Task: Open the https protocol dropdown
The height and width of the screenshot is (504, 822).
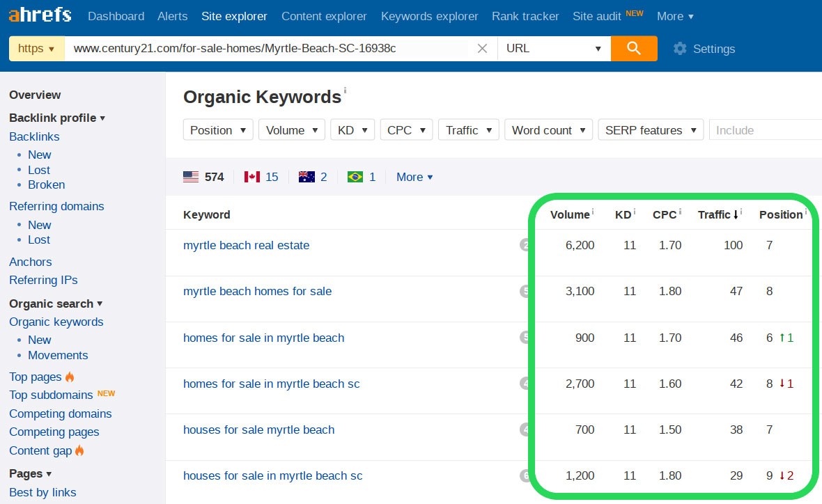Action: tap(36, 49)
